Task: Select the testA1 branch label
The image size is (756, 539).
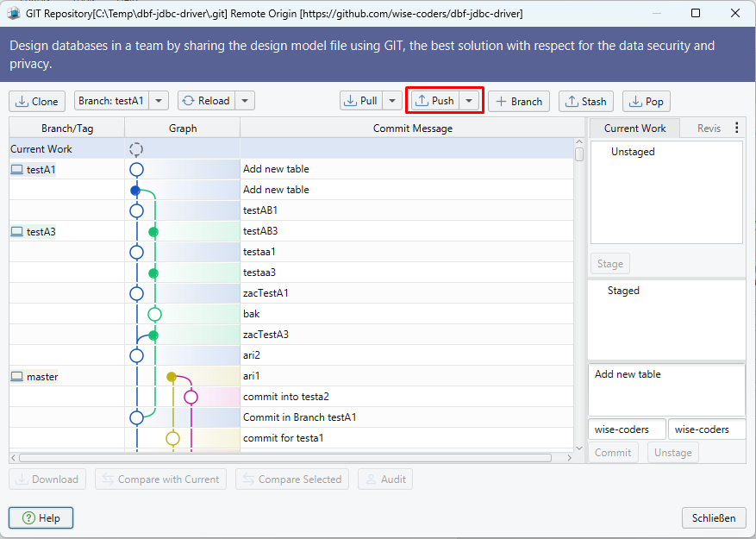Action: [x=41, y=170]
